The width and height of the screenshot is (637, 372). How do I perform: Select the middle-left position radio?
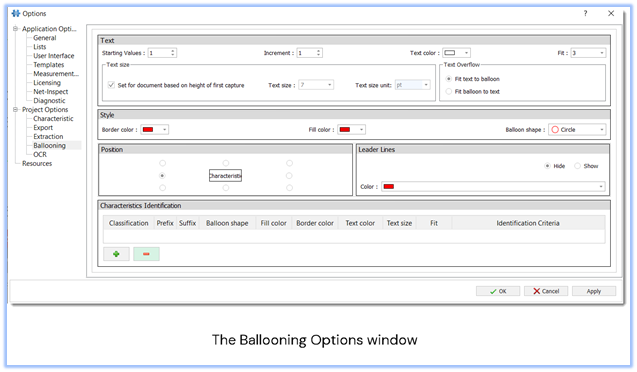[x=162, y=175]
